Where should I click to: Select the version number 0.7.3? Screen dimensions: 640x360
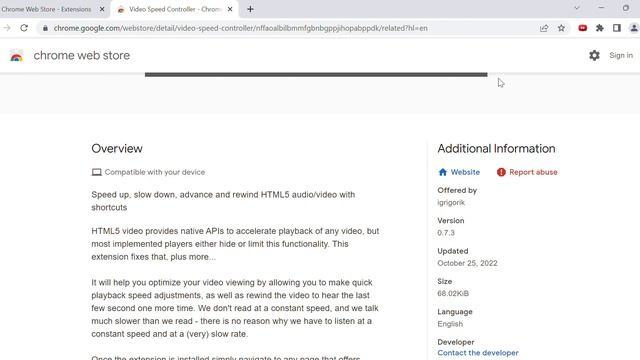point(446,233)
